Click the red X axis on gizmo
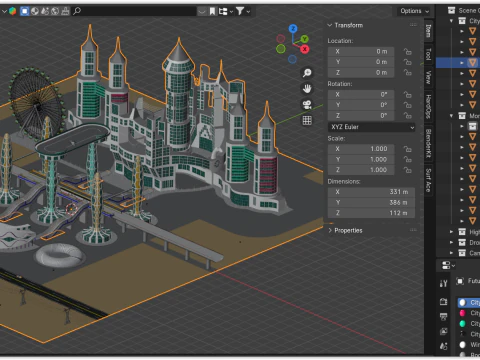This screenshot has width=480, height=360. click(304, 49)
